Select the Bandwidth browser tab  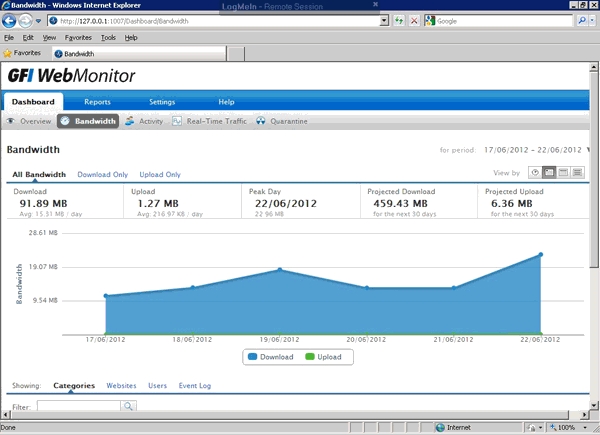(139, 54)
